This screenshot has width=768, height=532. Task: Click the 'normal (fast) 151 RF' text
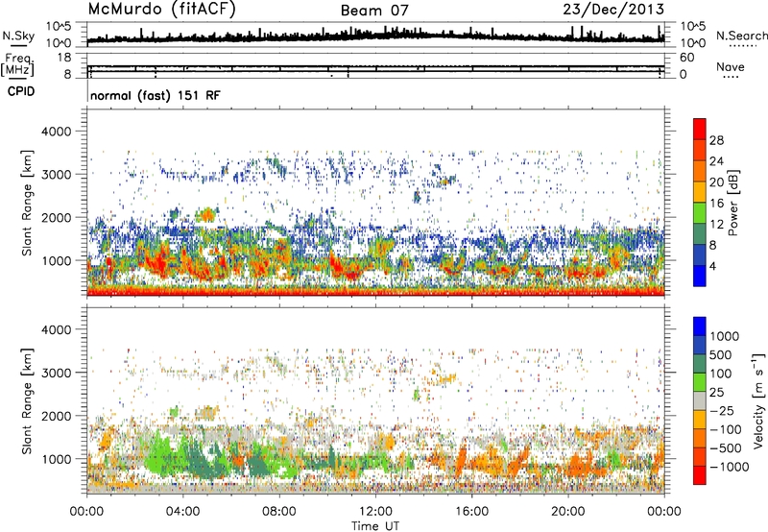click(156, 95)
